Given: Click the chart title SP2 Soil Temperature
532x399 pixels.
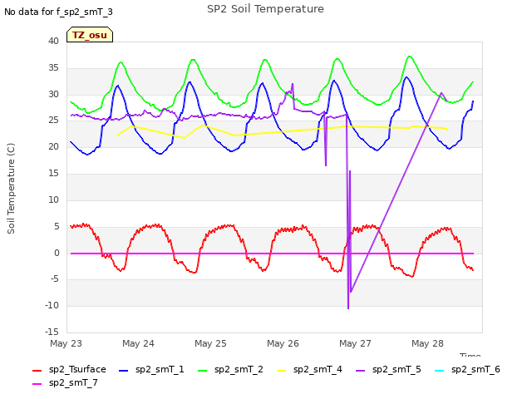Looking at the screenshot, I should point(265,9).
